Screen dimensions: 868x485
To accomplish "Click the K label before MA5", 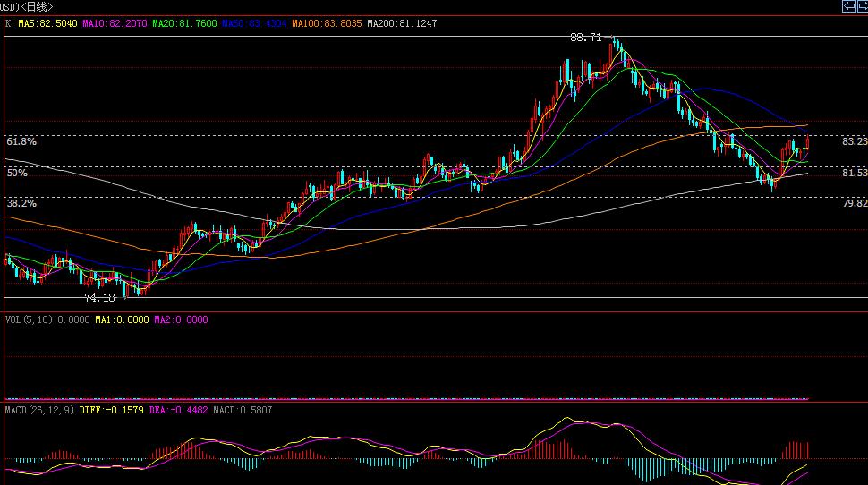I will click(8, 24).
